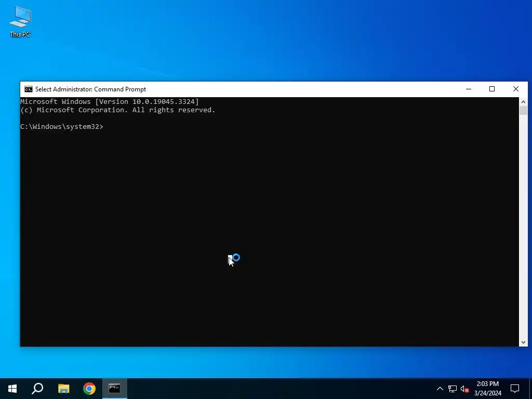The height and width of the screenshot is (399, 532).
Task: Click the console scrollbar up arrow
Action: coord(523,101)
